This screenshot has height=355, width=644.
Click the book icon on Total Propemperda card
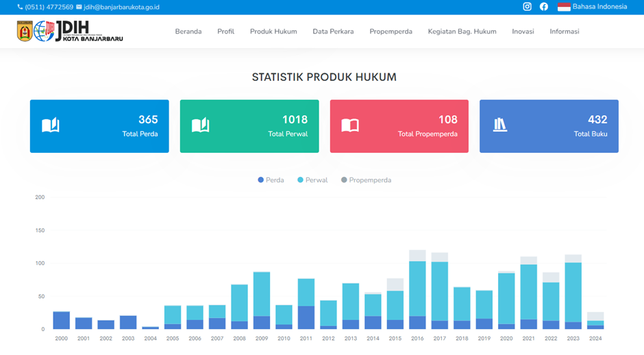350,125
